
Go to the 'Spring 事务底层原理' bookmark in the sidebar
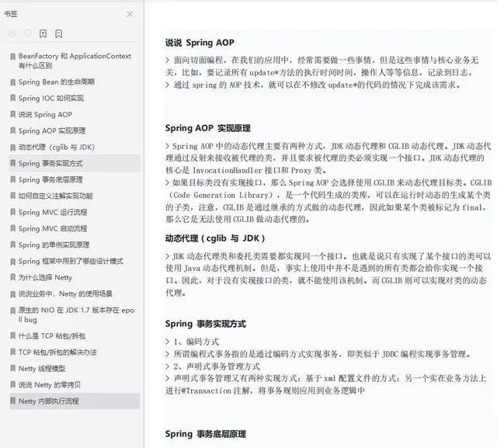[50, 180]
